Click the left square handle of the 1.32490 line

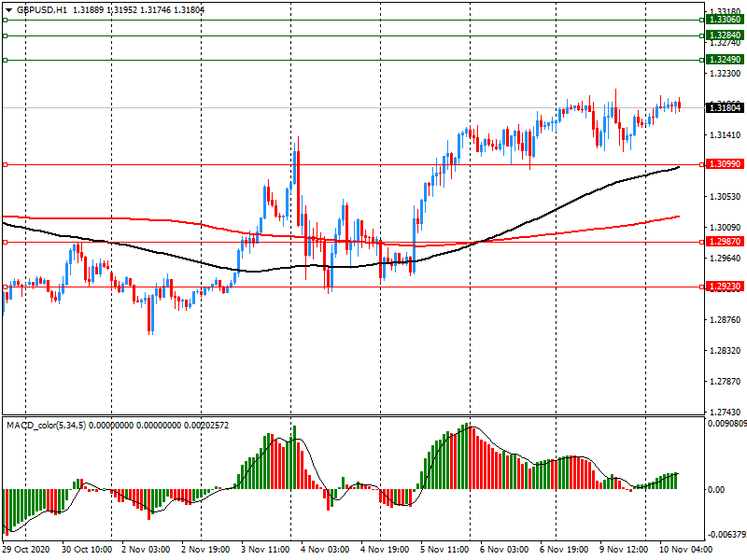point(5,60)
